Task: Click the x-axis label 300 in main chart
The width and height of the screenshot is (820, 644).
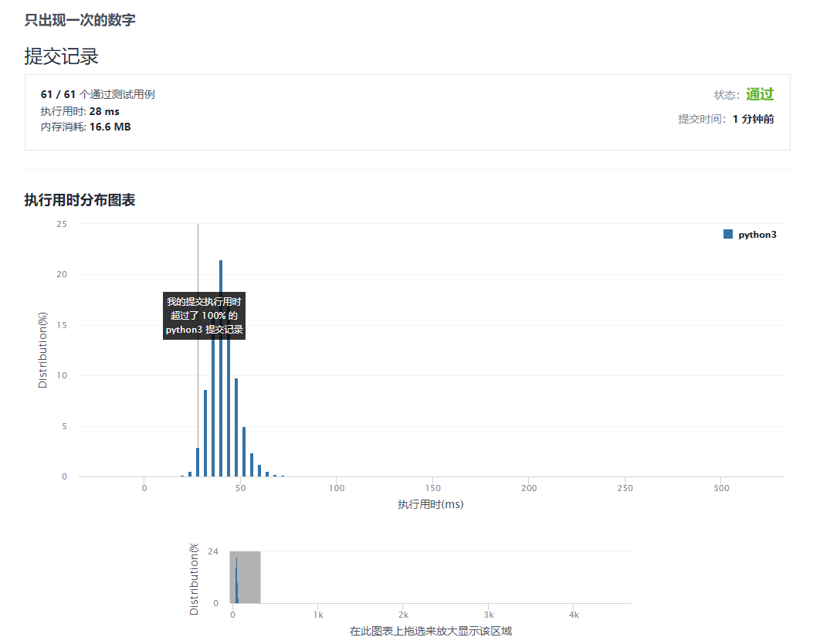Action: tap(721, 488)
